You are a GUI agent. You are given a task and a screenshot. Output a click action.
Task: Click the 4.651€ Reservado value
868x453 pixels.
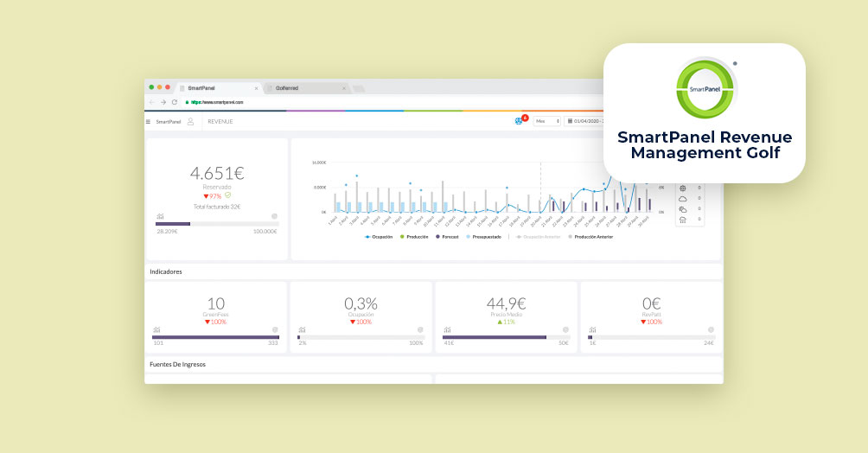pyautogui.click(x=217, y=174)
